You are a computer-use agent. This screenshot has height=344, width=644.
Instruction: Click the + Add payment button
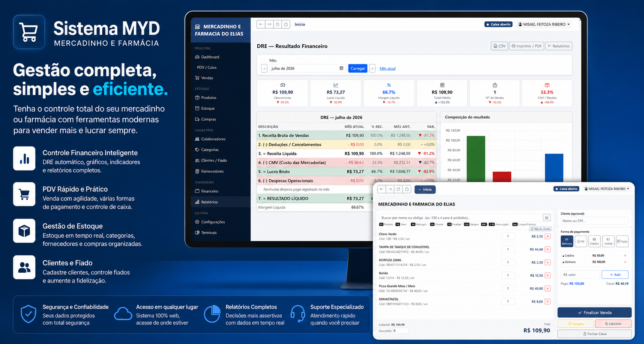click(615, 275)
